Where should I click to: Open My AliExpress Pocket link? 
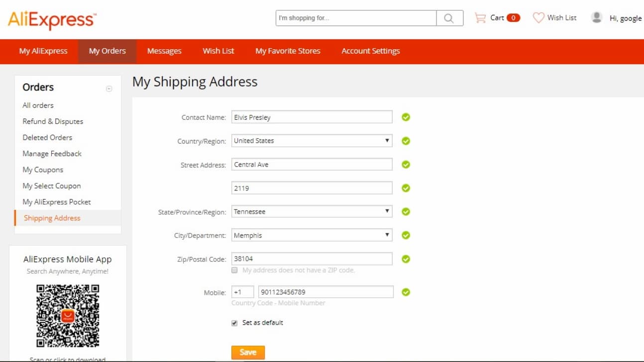pyautogui.click(x=57, y=202)
